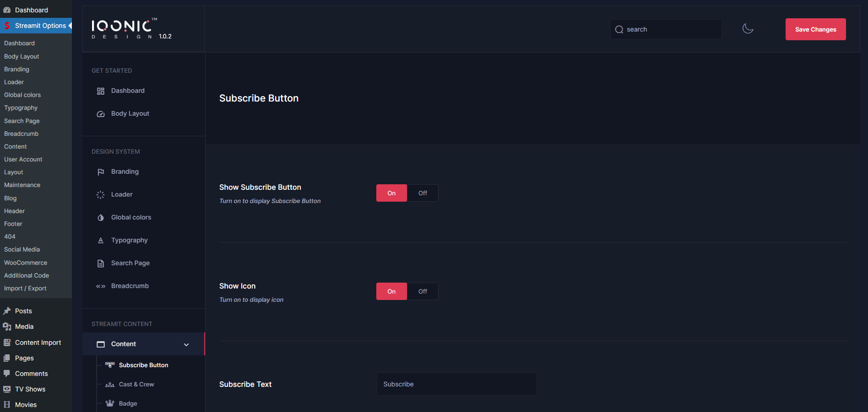
Task: Open Layout in WordPress submenu
Action: tap(13, 172)
